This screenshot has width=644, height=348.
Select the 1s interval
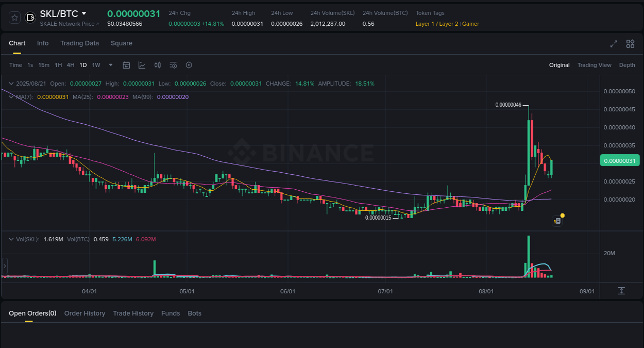[x=30, y=65]
